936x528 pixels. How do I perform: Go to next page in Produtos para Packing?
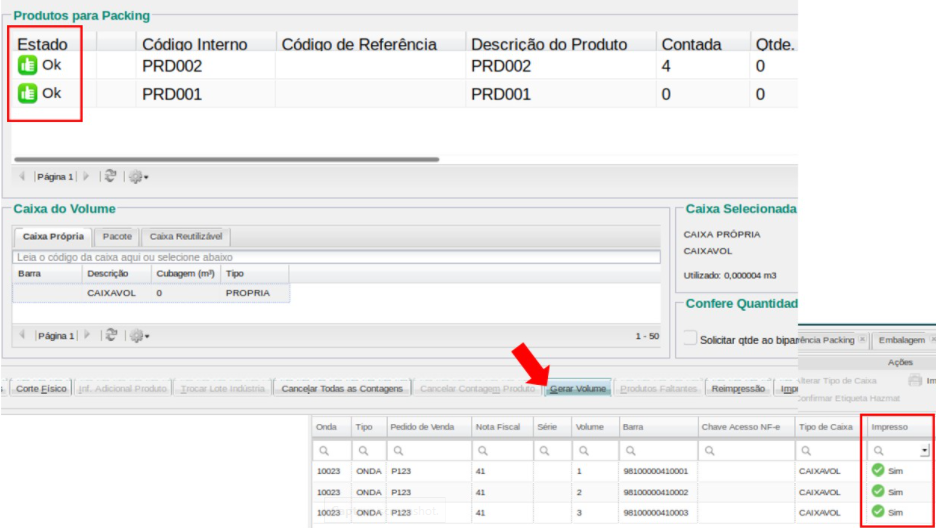[x=85, y=177]
